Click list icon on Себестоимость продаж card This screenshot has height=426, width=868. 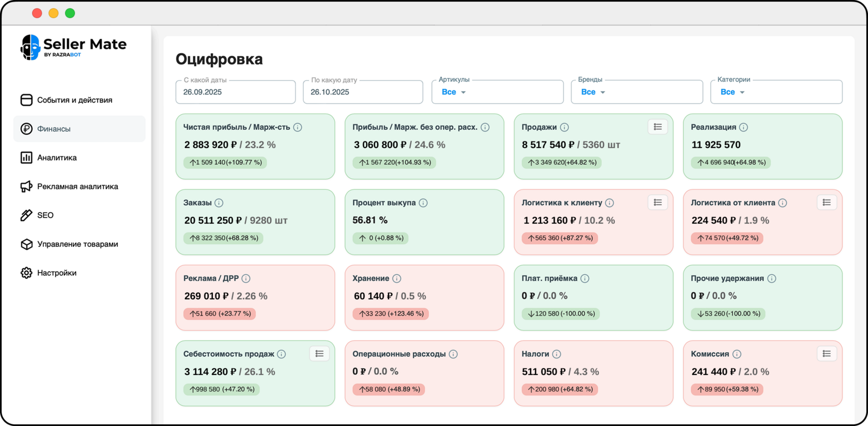tap(319, 354)
